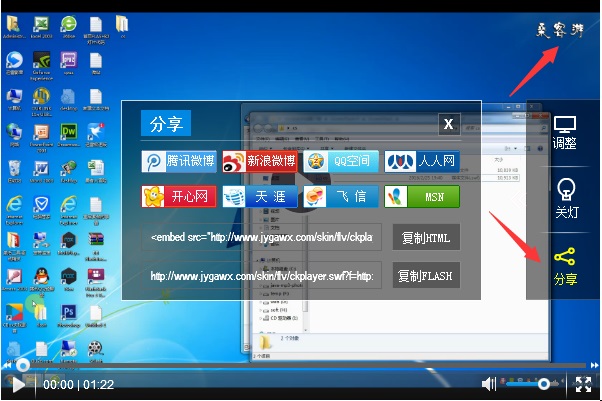
Task: Share to QQ空间
Action: click(x=341, y=161)
